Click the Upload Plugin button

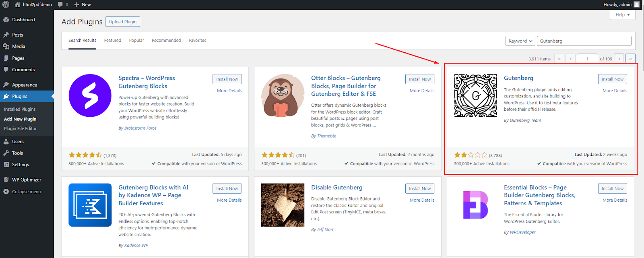(x=123, y=22)
